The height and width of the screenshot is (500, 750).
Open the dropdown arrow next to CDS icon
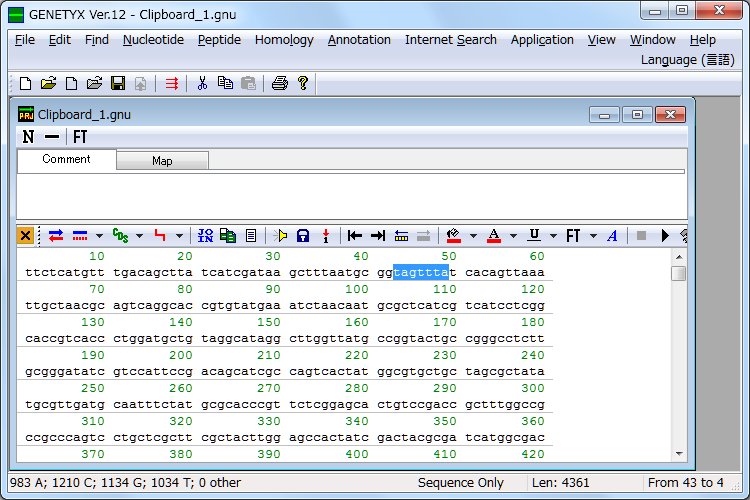[139, 235]
